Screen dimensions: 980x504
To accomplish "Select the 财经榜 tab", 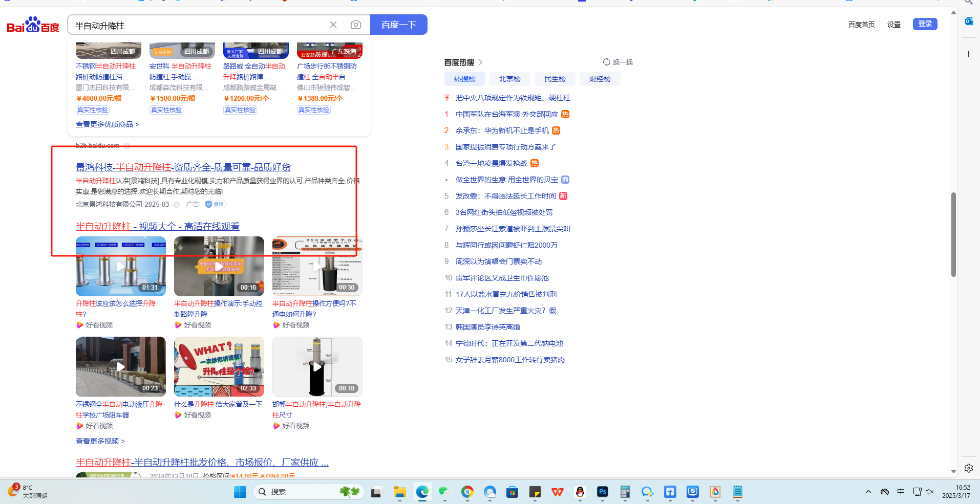I will click(600, 79).
